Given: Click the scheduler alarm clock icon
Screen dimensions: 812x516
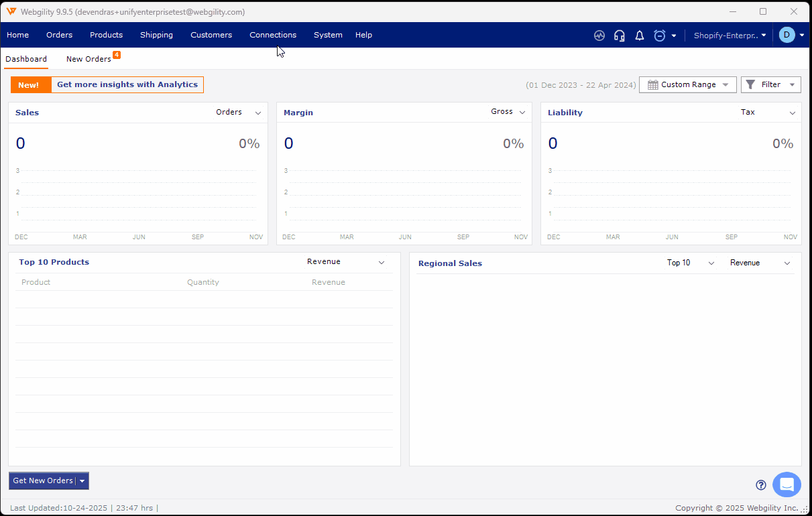Looking at the screenshot, I should (x=660, y=36).
